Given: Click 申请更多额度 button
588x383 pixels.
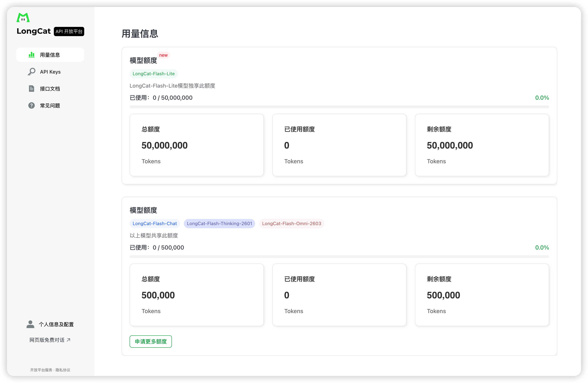Looking at the screenshot, I should [150, 342].
